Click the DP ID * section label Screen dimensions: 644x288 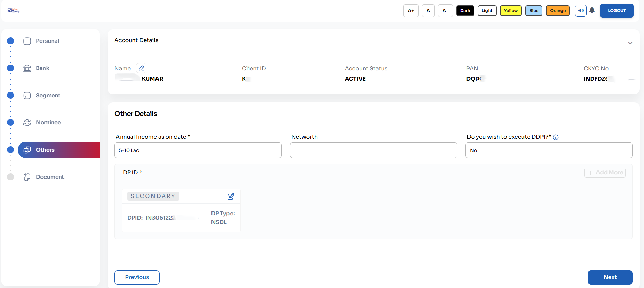pyautogui.click(x=132, y=173)
